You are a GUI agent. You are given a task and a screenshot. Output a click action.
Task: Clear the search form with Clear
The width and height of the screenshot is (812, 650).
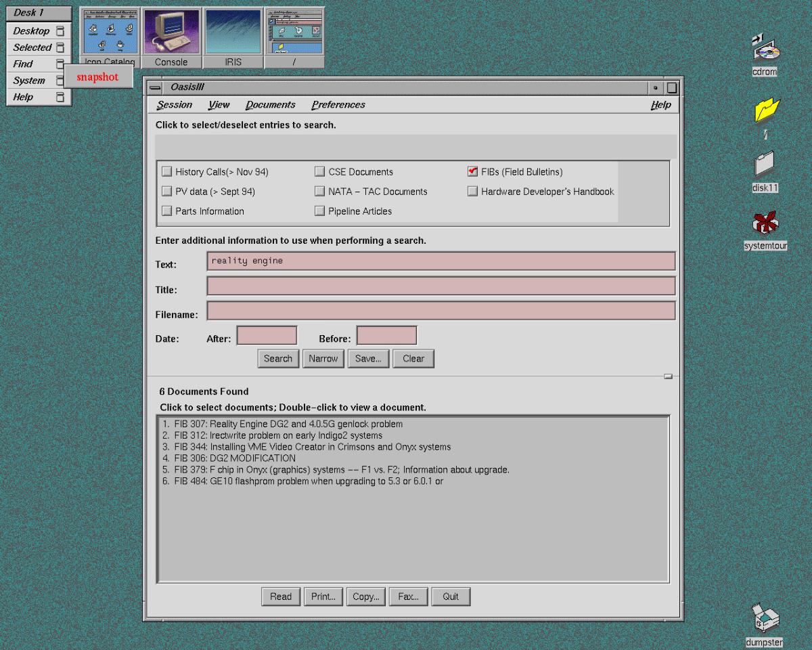click(x=413, y=359)
